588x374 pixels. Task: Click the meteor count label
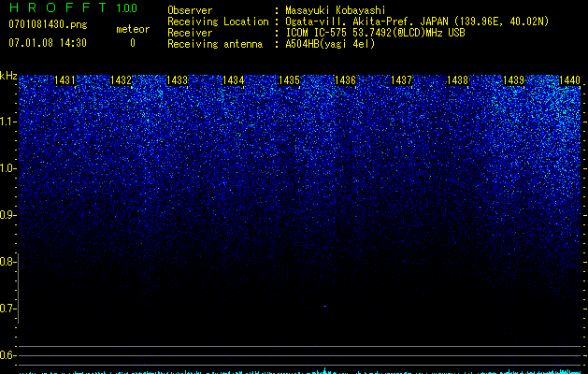pos(133,29)
